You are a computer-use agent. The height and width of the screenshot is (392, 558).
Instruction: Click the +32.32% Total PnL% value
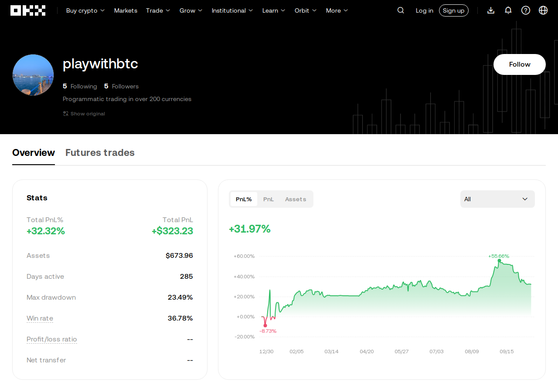46,231
